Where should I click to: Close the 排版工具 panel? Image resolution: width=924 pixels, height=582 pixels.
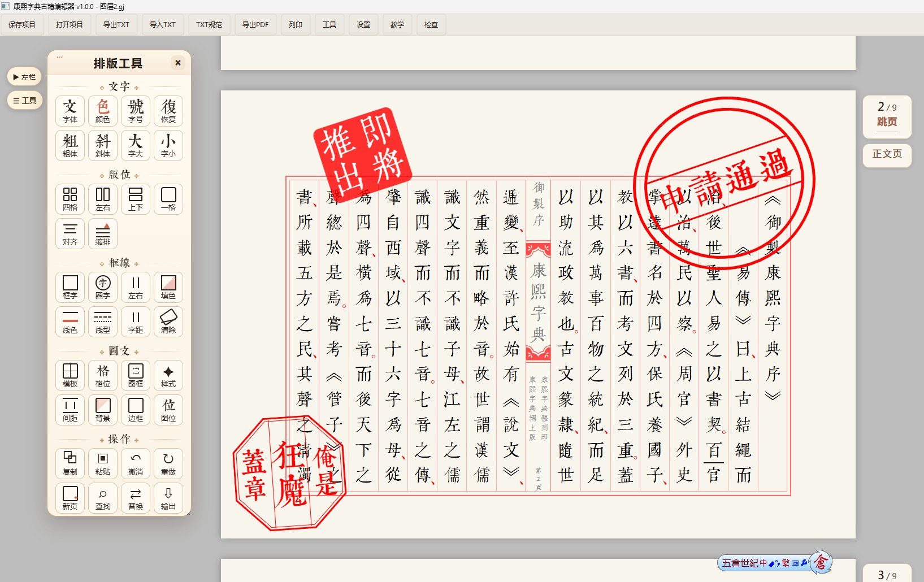pos(177,63)
